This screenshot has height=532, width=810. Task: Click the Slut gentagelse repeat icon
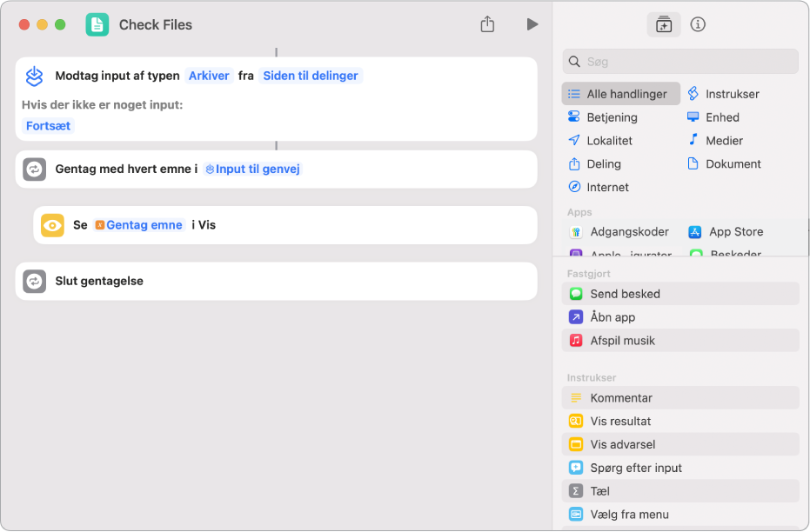(x=35, y=282)
